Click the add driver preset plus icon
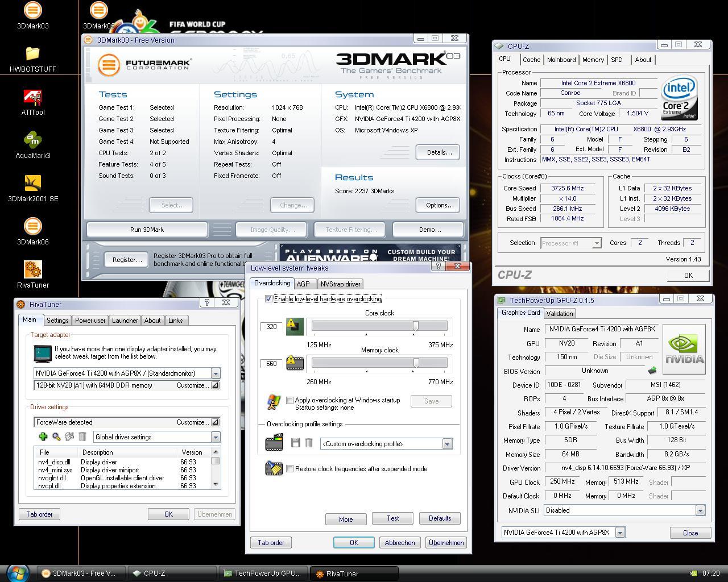Viewport: 728px width, 582px height. (43, 436)
